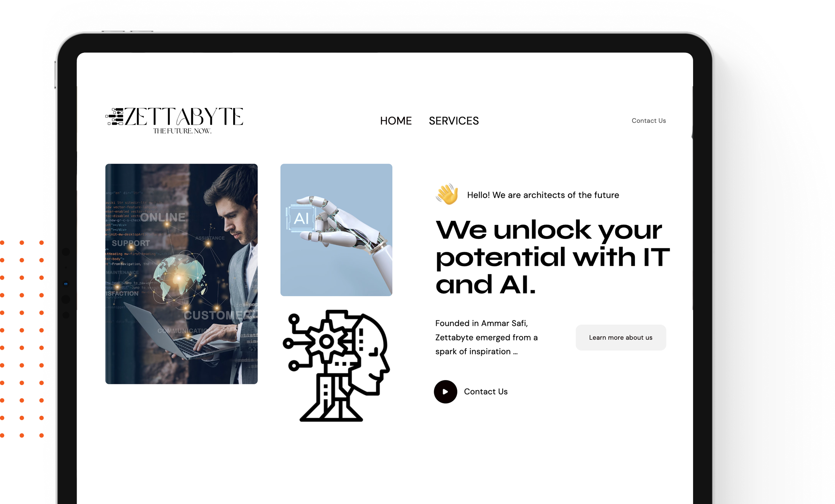
Task: Click the Learn more about us button
Action: (620, 337)
